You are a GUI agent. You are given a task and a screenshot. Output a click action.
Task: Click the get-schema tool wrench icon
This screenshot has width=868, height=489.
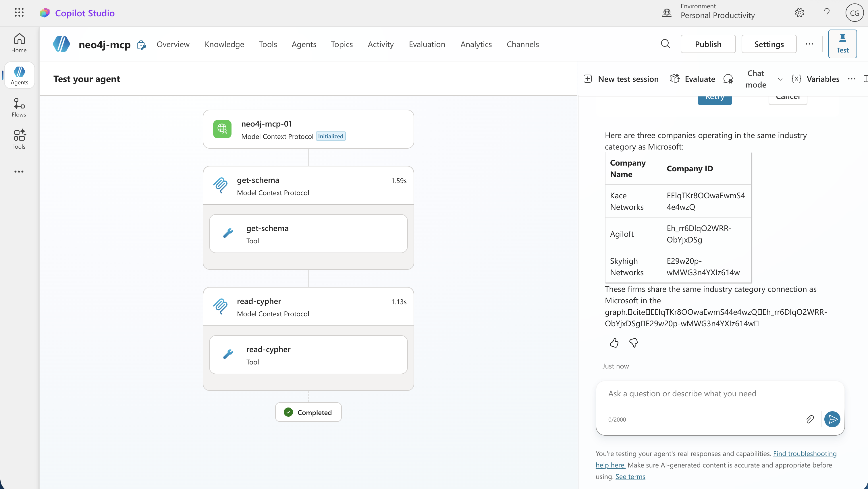pos(228,233)
